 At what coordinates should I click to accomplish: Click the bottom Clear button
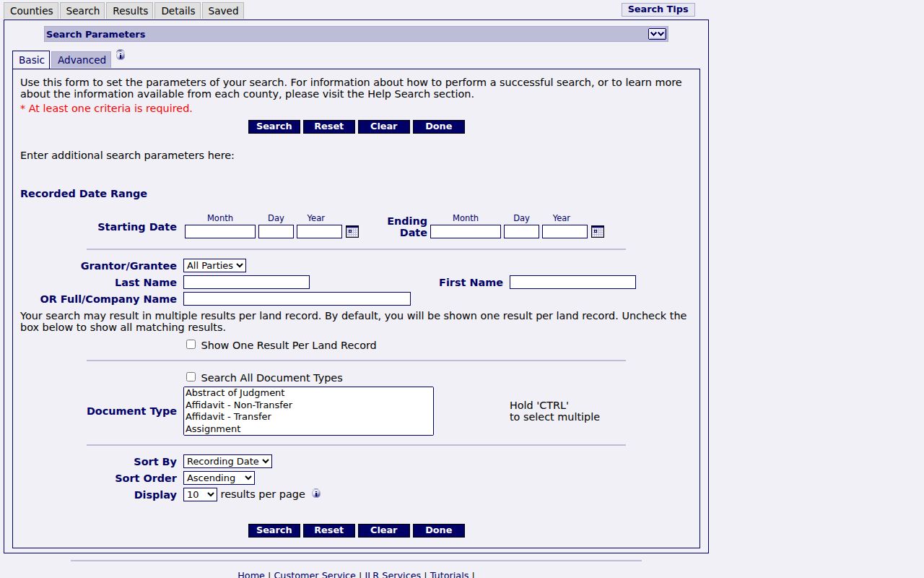point(384,530)
